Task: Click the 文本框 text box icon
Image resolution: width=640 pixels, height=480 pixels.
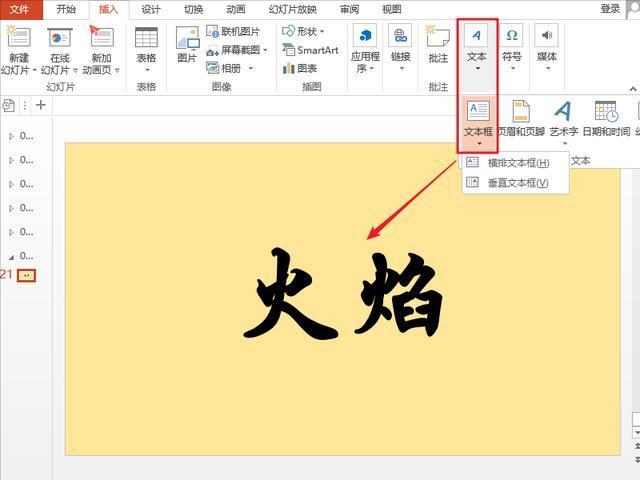Action: point(478,111)
